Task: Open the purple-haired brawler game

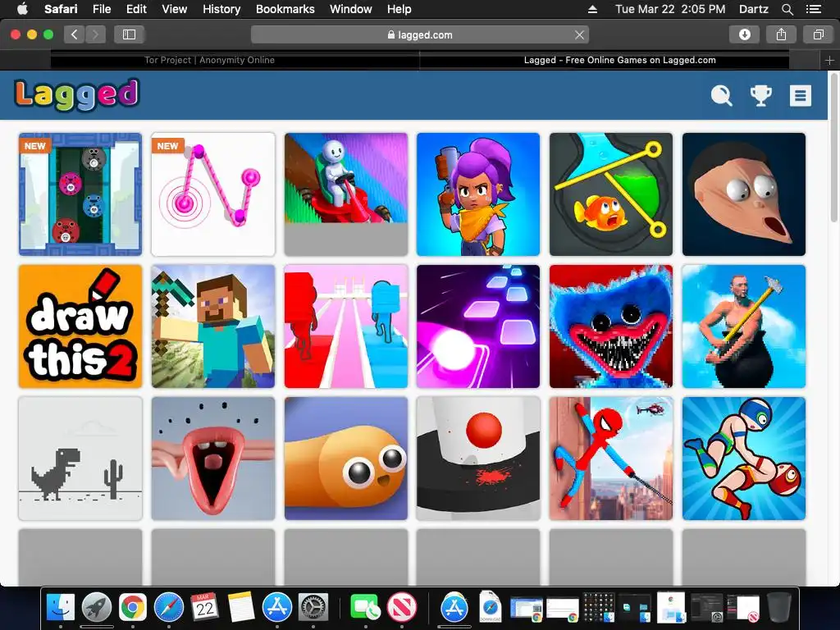Action: click(478, 194)
